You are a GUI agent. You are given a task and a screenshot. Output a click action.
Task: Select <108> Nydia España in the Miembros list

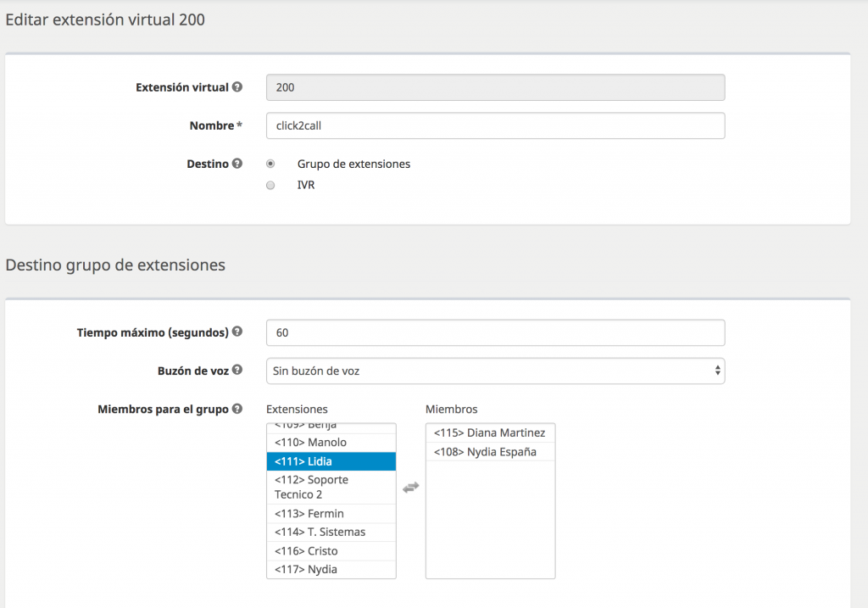[490, 451]
